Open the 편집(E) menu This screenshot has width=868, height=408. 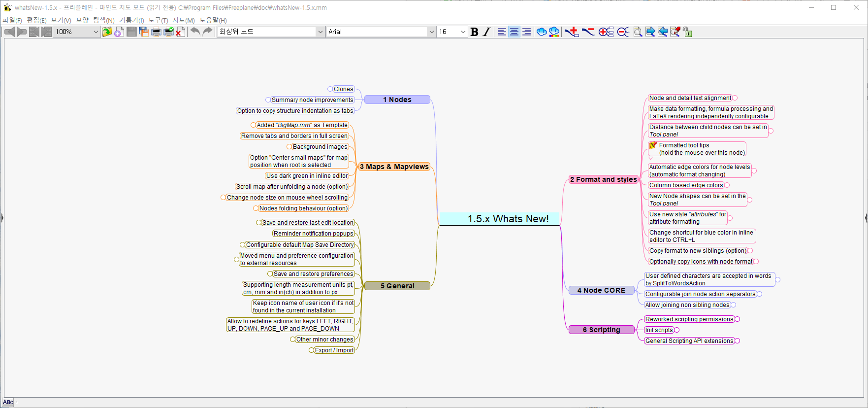click(36, 20)
